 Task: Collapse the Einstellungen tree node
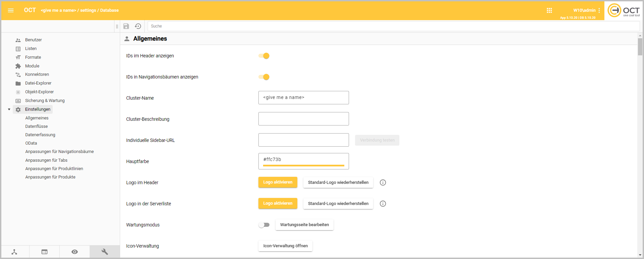[x=9, y=109]
